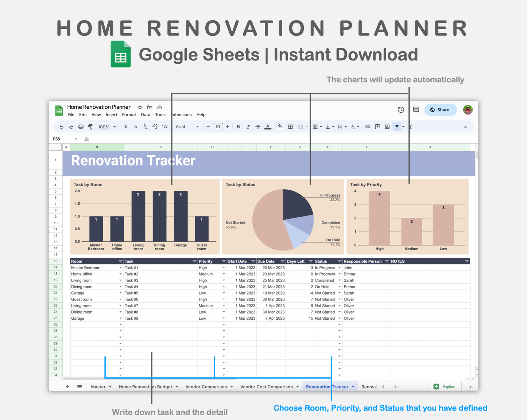Open the fill color tool
527x420 pixels.
[280, 127]
